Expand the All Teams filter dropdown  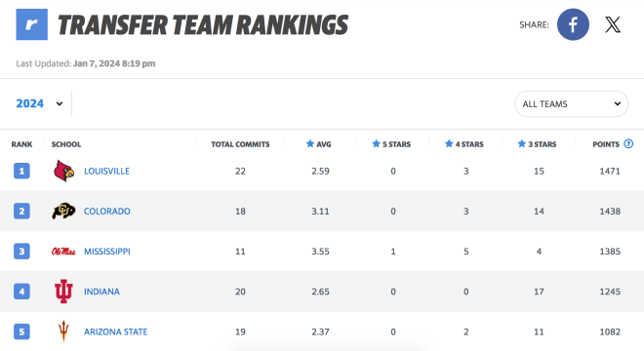[571, 104]
